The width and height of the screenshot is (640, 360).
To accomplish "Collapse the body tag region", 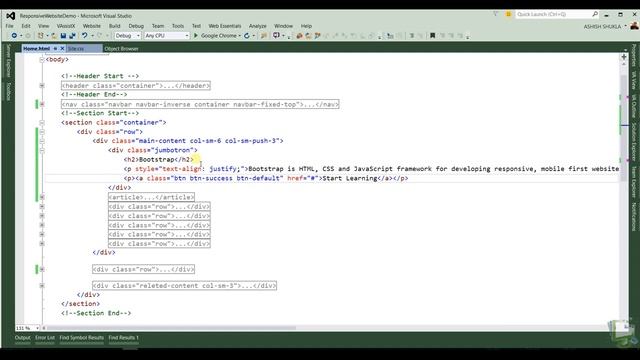I will coord(42,60).
